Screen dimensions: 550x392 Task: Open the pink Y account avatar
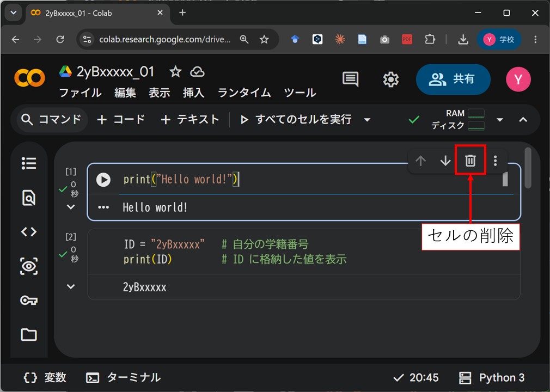coord(518,79)
